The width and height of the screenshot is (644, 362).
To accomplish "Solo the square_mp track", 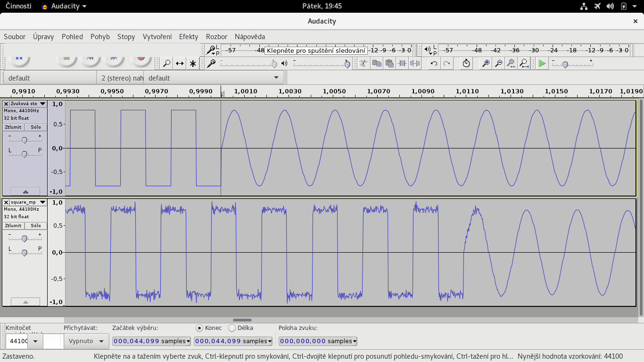I will 36,226.
